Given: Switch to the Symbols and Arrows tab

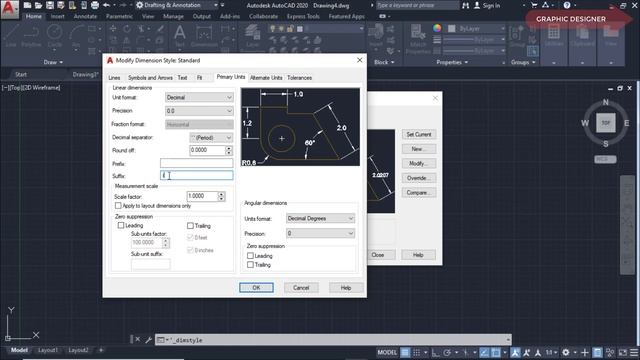Looking at the screenshot, I should click(150, 78).
